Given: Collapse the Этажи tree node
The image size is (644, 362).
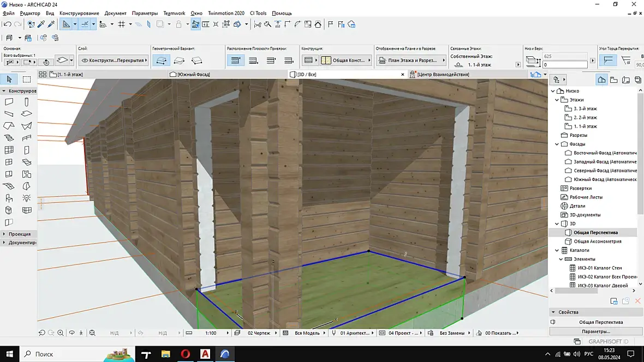Looking at the screenshot, I should click(557, 100).
